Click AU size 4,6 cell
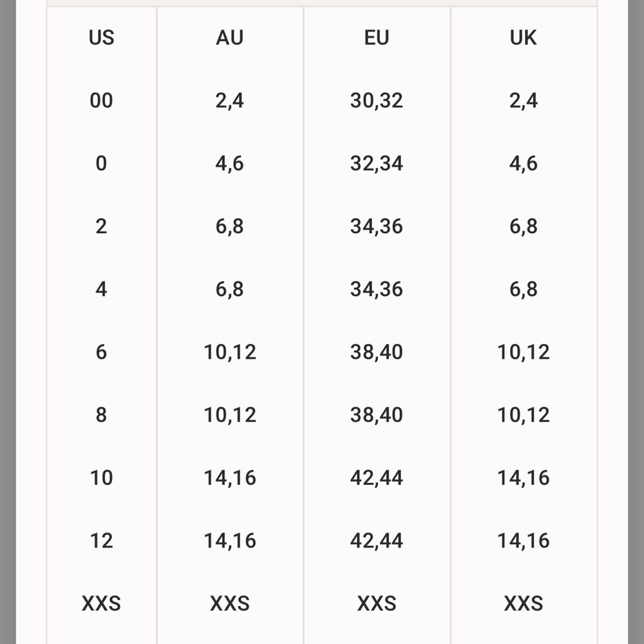 (x=230, y=164)
